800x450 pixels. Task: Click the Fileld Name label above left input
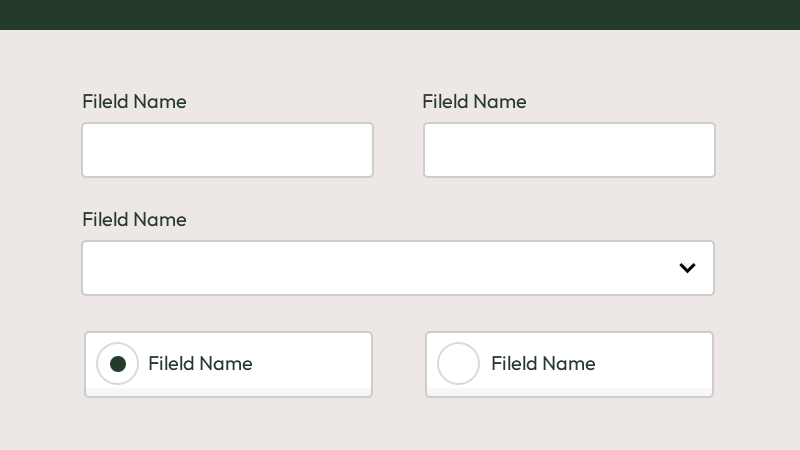tap(134, 102)
